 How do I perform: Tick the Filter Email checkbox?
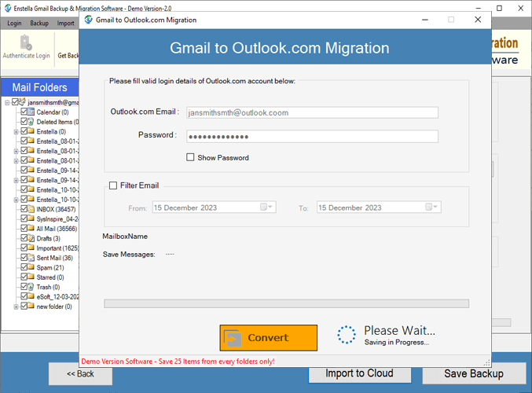point(113,185)
